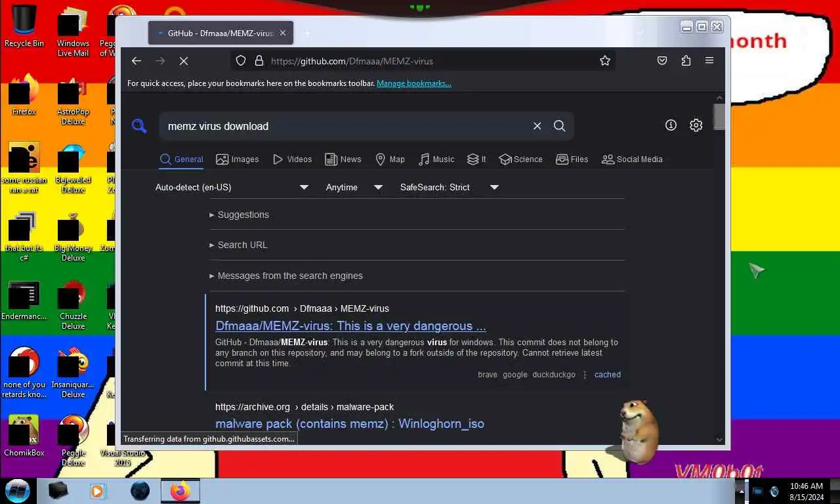Screen dimensions: 840x504
Task: Submit search with magnifier button
Action: (x=559, y=126)
